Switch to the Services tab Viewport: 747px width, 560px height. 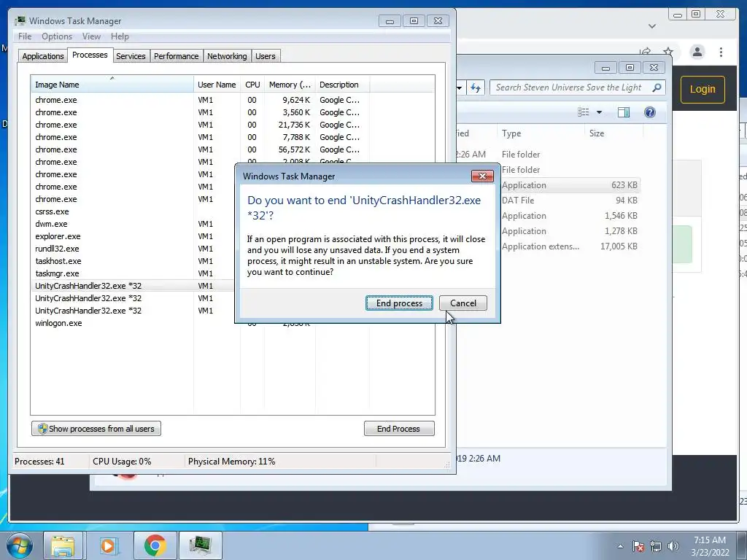pos(131,56)
